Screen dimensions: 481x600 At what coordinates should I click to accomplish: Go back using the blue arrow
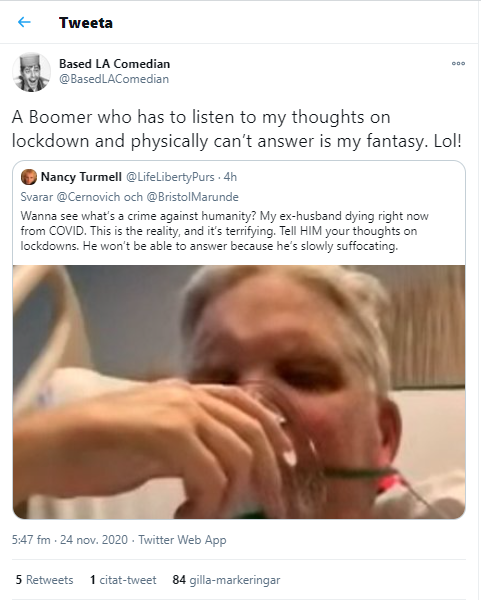click(24, 22)
